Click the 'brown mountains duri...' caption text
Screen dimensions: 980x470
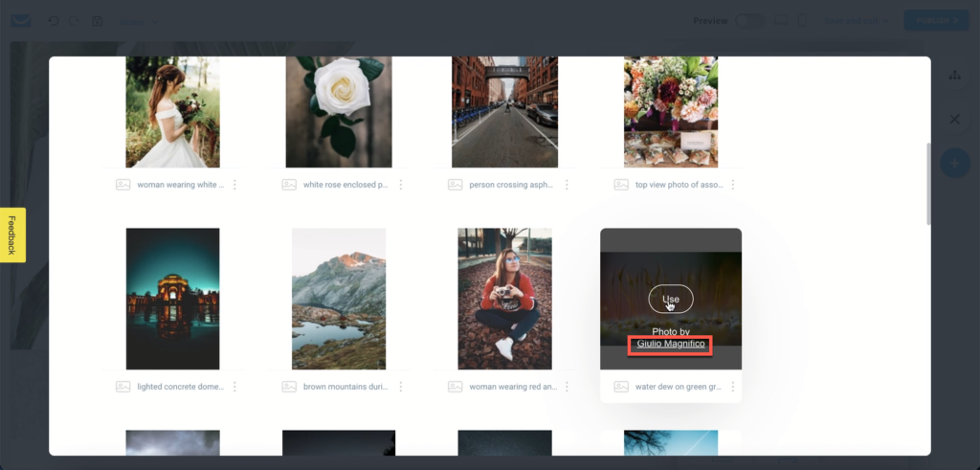click(x=345, y=387)
